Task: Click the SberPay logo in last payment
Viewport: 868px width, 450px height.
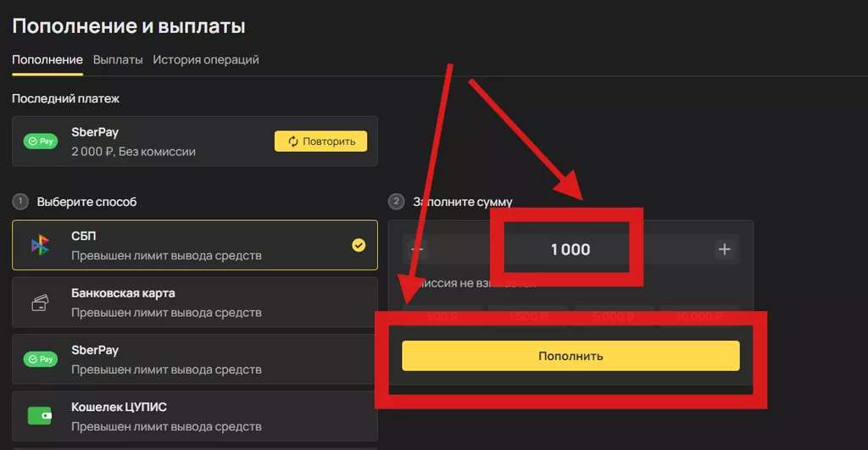Action: click(x=41, y=142)
